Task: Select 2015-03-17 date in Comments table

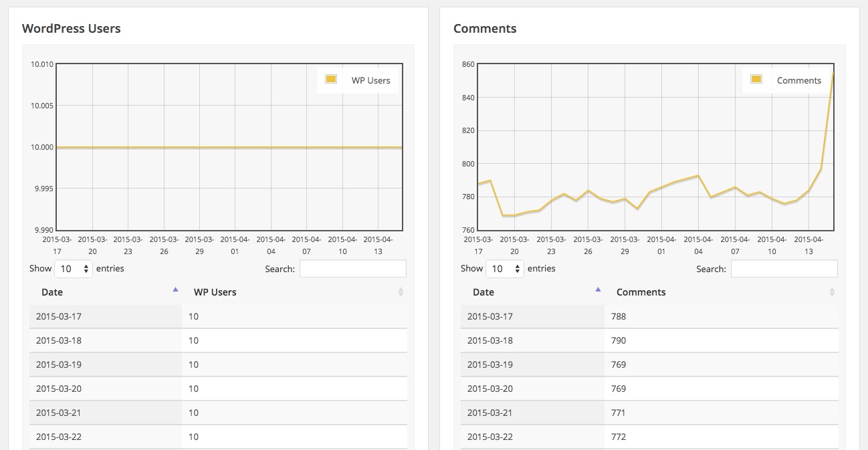Action: pos(490,316)
